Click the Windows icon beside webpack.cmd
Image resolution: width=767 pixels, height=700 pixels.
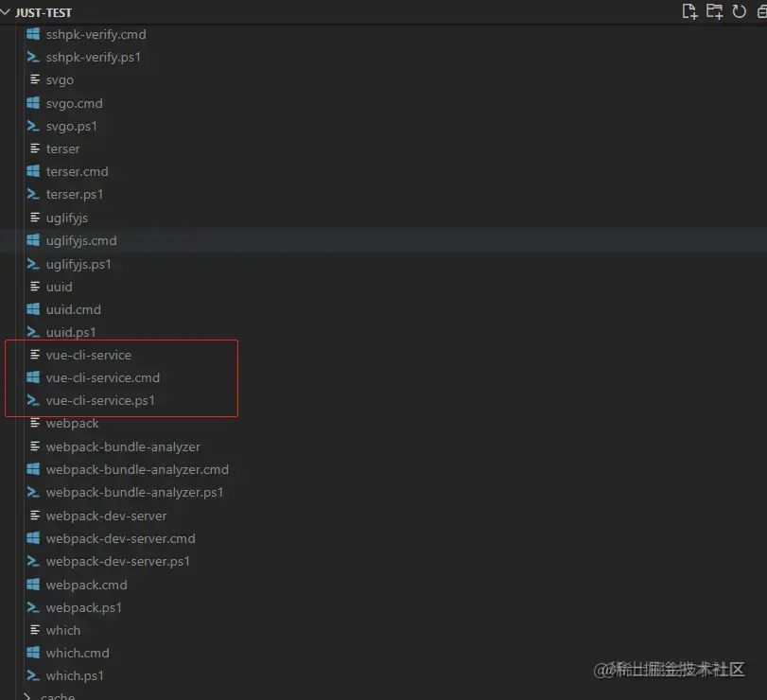[x=33, y=584]
